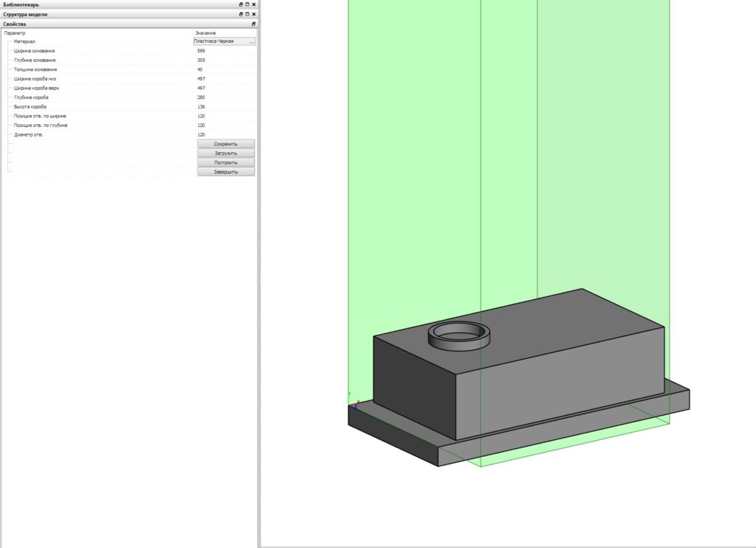The image size is (756, 548).
Task: Maximize the Библиотекарь panel
Action: pyautogui.click(x=247, y=4)
